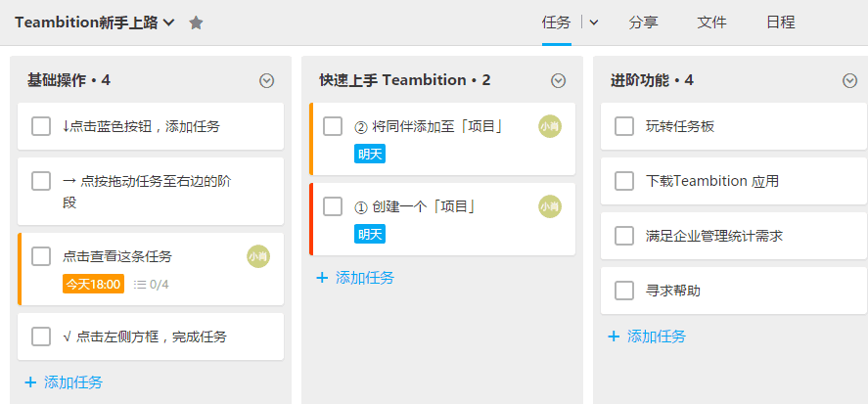Click avatar on 点击查看这条任务 card
The height and width of the screenshot is (404, 868).
coord(257,256)
